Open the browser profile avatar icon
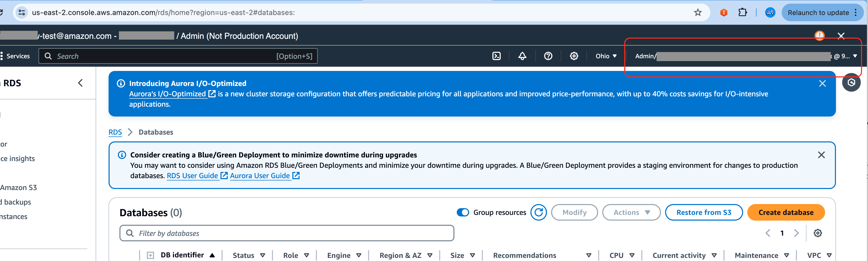 [x=770, y=12]
